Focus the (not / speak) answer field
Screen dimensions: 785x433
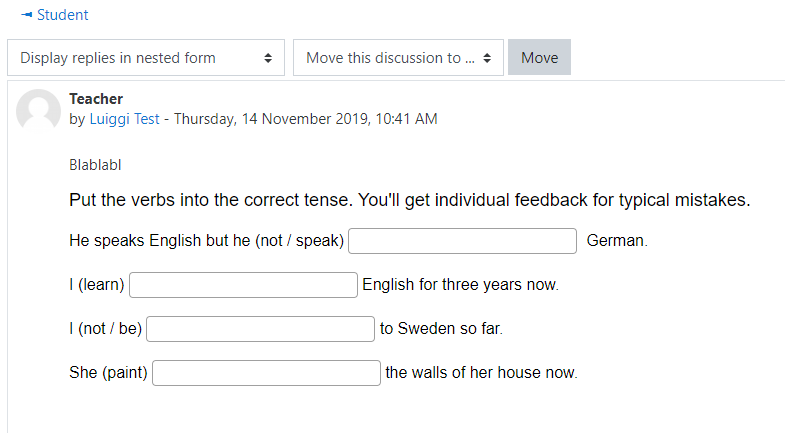coord(462,241)
